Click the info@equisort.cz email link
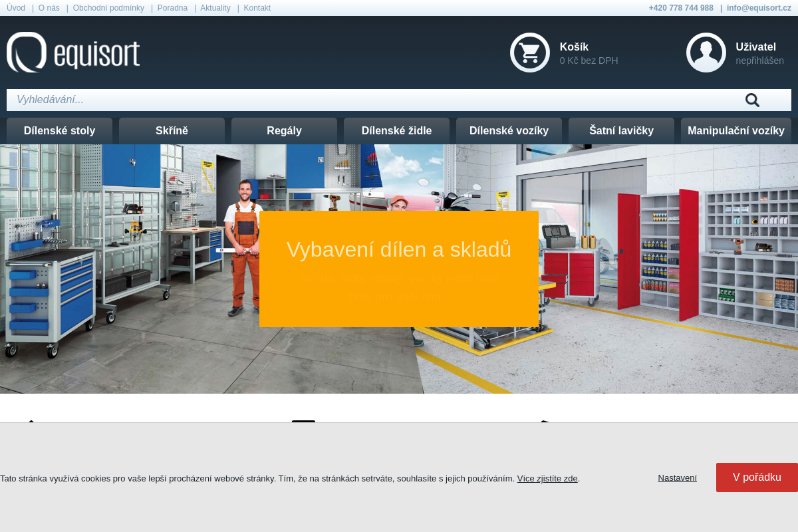Screen dimensions: 798x532 759,8
